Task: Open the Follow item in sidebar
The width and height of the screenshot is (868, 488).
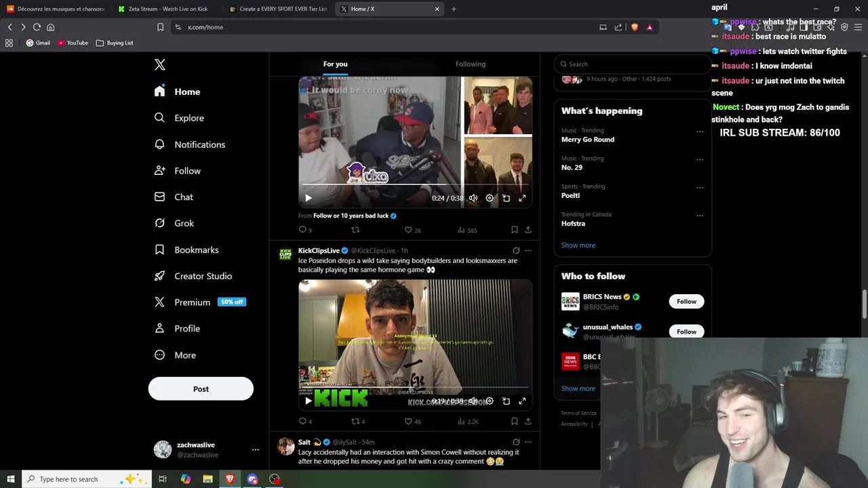Action: tap(178, 171)
